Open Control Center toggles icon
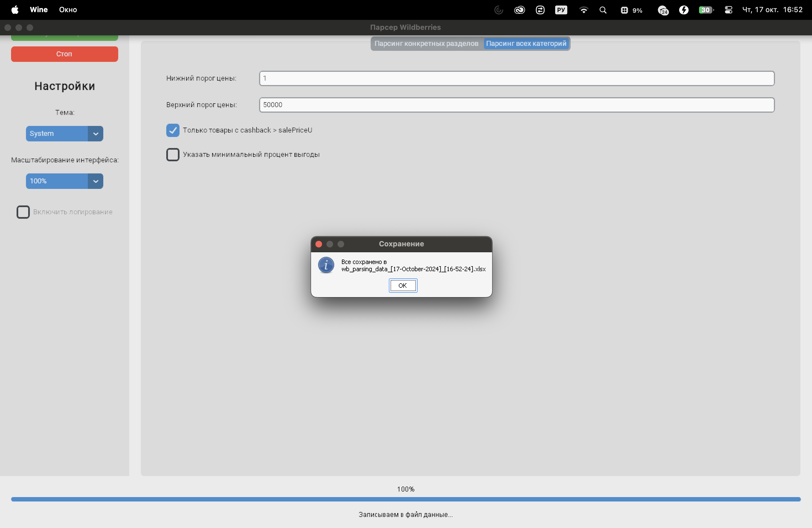 (728, 10)
